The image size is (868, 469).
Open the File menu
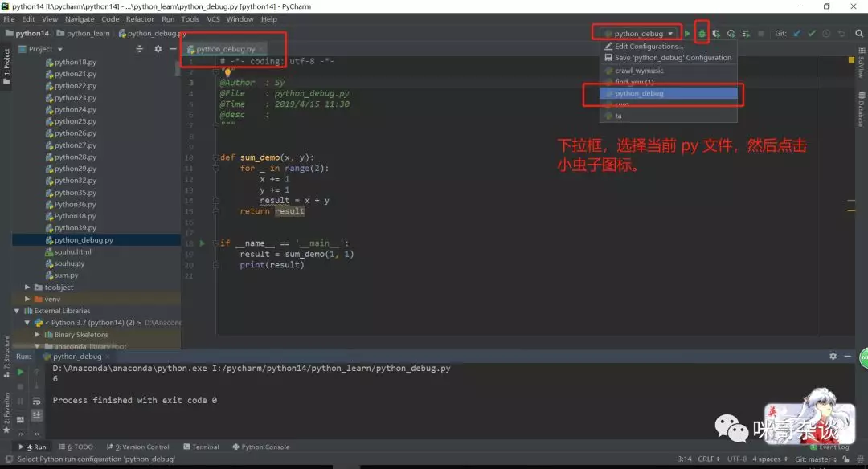tap(9, 18)
